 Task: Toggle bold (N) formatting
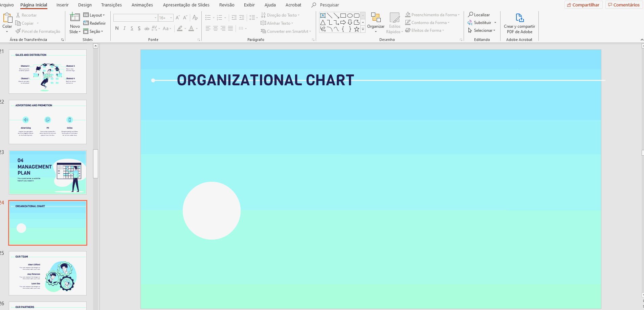point(117,28)
